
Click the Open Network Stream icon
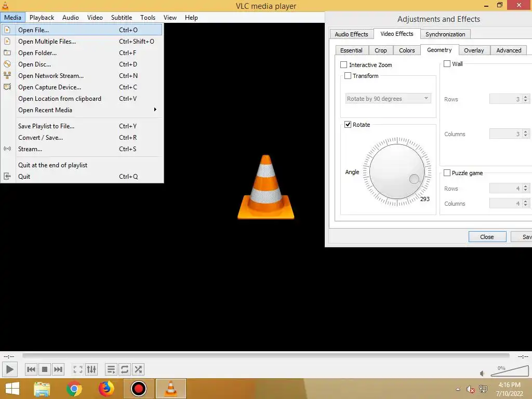pos(7,75)
